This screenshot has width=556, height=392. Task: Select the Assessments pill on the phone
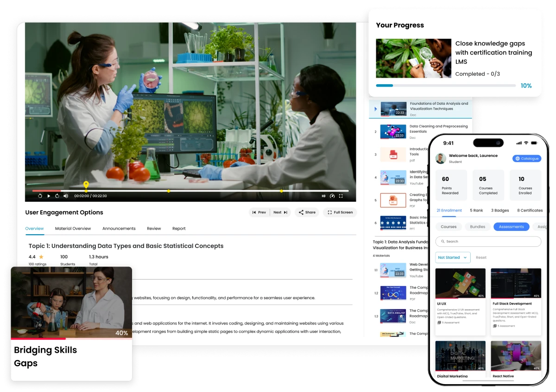(512, 227)
